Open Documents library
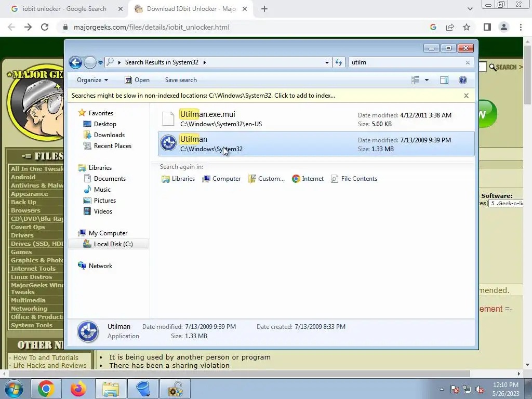This screenshot has height=399, width=532. [x=110, y=179]
